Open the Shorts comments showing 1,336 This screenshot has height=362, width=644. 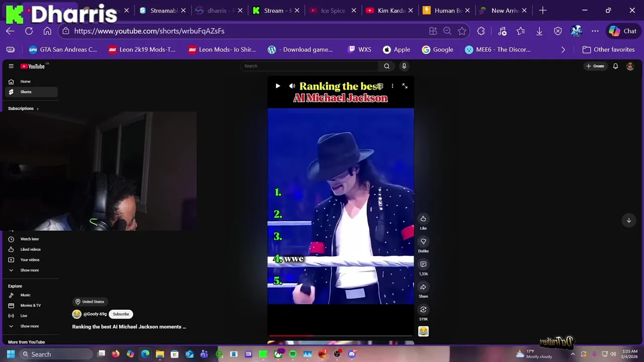423,264
